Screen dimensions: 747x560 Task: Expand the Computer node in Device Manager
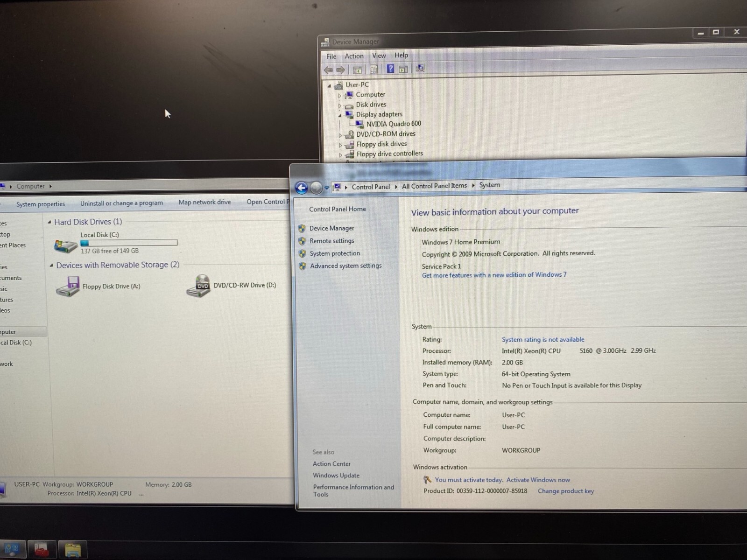click(x=340, y=96)
